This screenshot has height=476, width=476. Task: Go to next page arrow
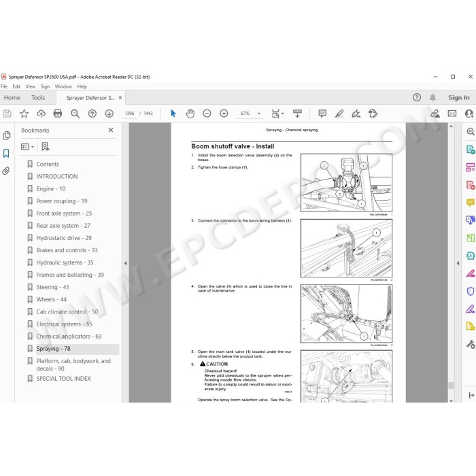(x=109, y=114)
